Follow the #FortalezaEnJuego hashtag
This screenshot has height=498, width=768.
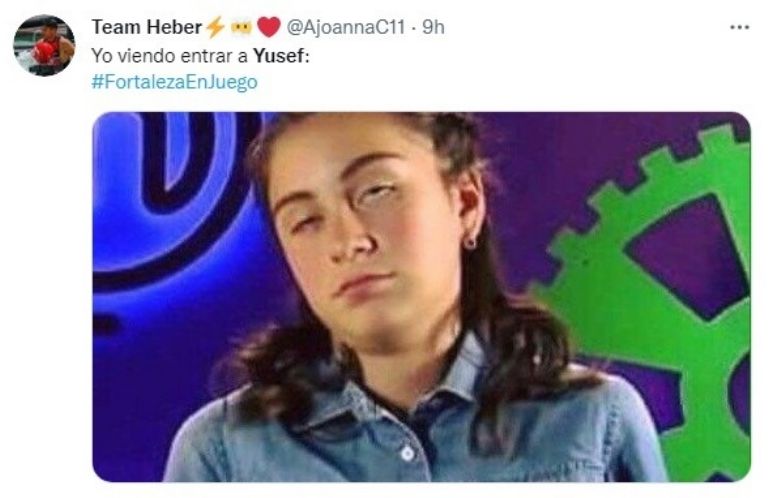[174, 82]
